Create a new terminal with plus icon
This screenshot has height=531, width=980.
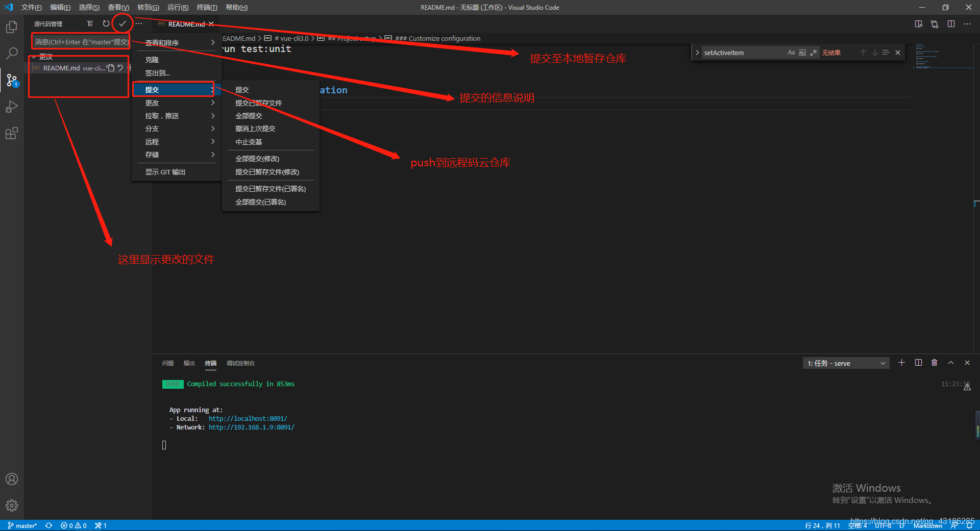pyautogui.click(x=902, y=363)
